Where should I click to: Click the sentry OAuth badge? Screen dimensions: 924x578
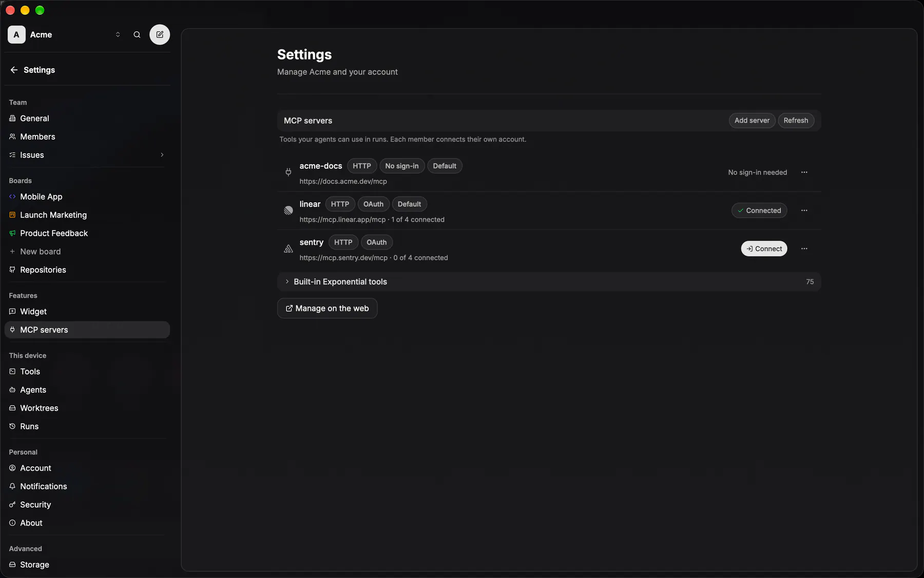(376, 242)
